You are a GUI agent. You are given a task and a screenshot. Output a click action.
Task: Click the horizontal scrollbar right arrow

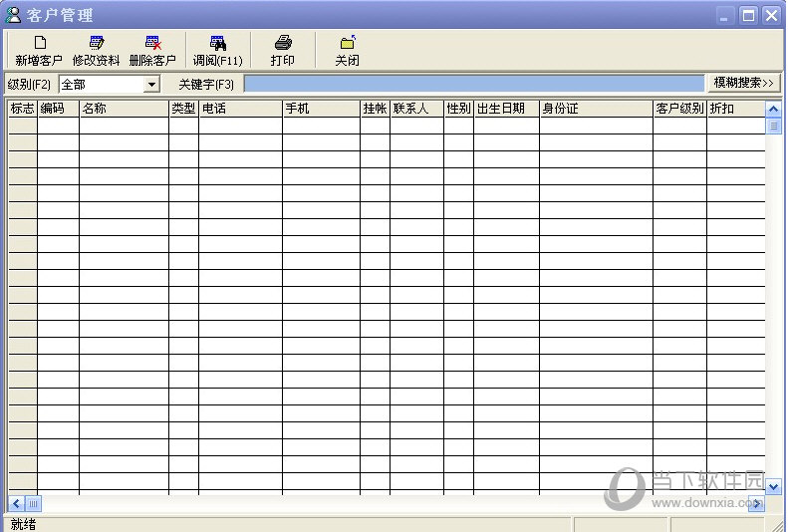click(757, 503)
